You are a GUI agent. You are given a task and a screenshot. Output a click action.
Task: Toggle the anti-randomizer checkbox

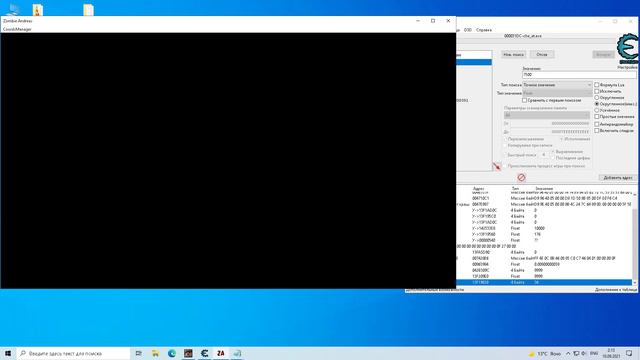click(x=596, y=124)
